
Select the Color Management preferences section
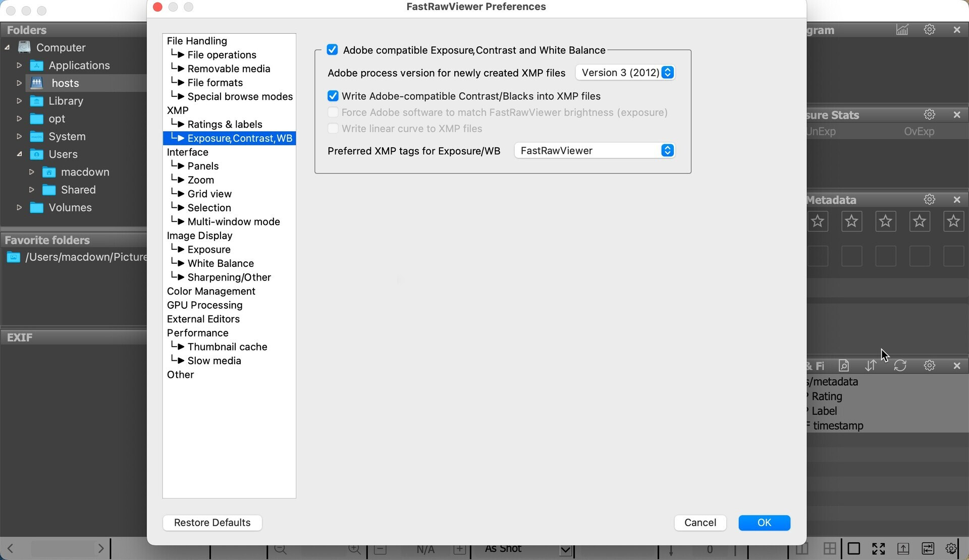(x=211, y=291)
